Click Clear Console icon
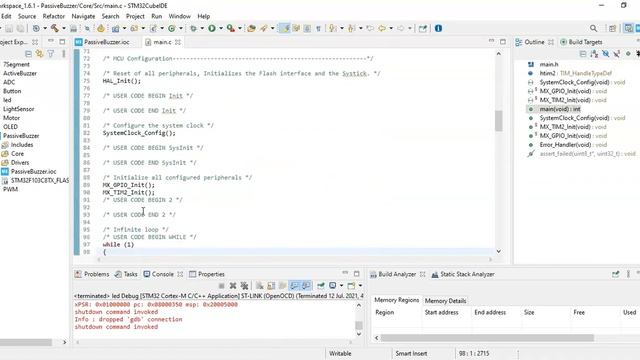The image size is (640, 360). 259,286
